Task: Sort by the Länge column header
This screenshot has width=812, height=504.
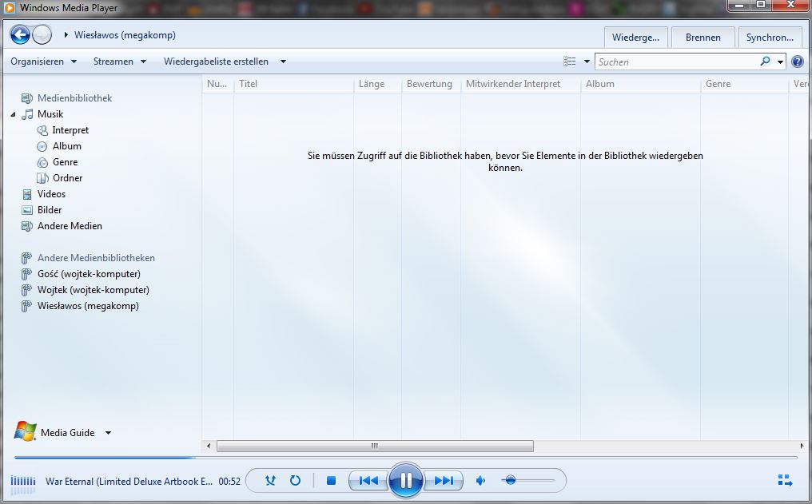Action: 377,84
